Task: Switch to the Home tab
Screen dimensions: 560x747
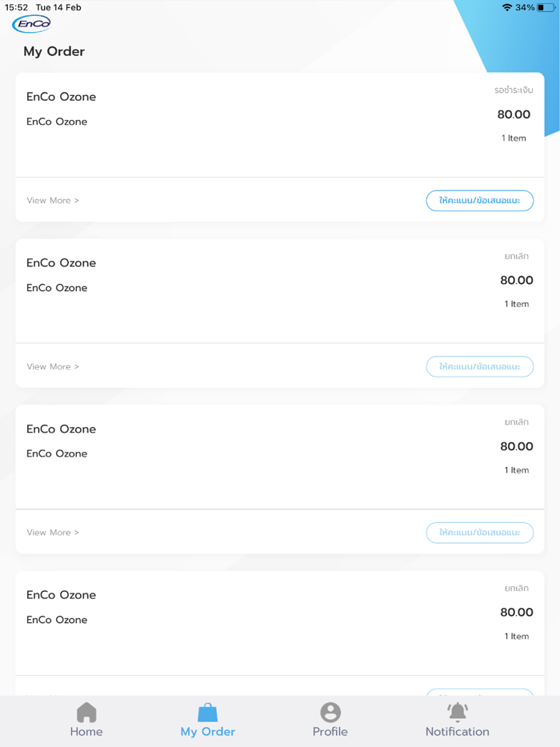Action: tap(86, 722)
